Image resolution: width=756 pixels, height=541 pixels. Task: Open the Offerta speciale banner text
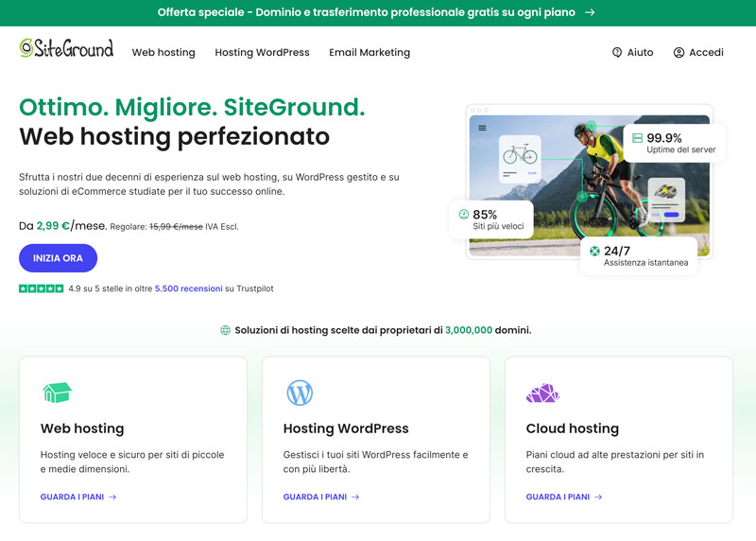pos(366,12)
